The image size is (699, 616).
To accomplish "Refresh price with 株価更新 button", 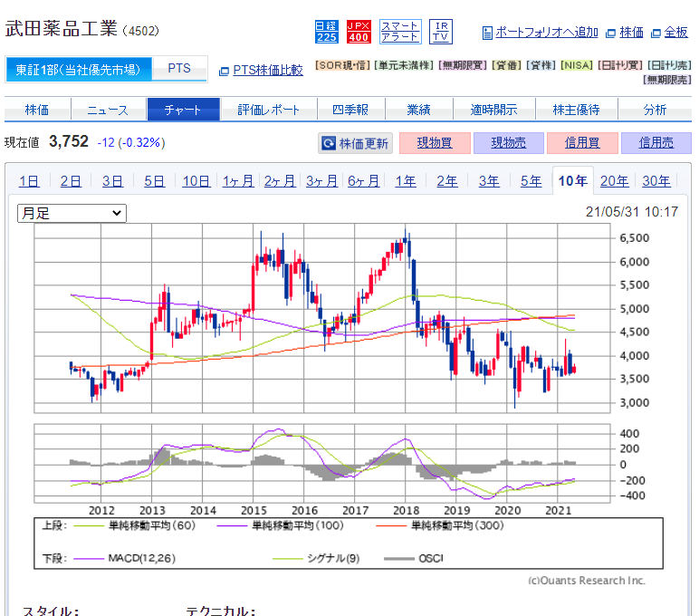I will (x=355, y=143).
